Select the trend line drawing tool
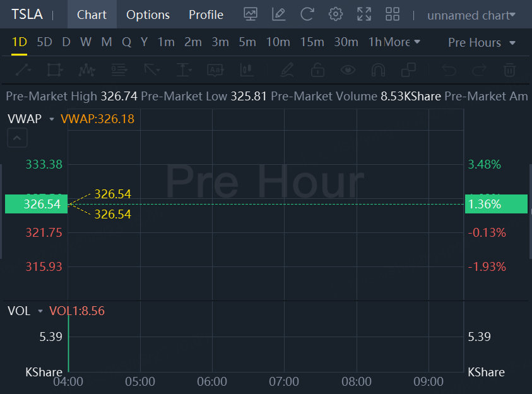This screenshot has width=532, height=394. [23, 69]
